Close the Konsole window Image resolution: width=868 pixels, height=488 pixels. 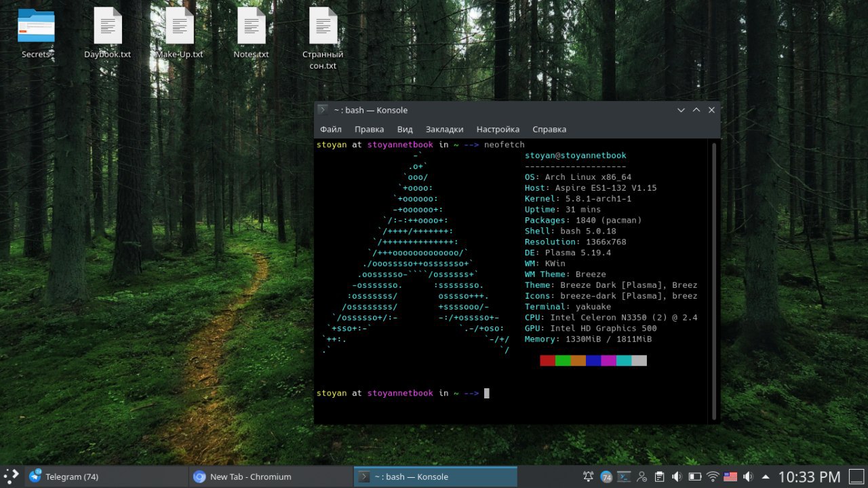pyautogui.click(x=711, y=110)
